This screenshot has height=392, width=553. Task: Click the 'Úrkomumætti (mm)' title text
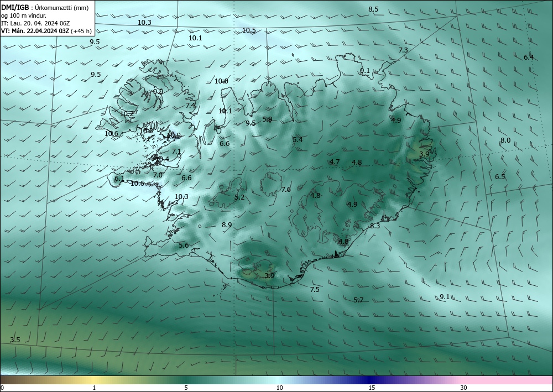point(62,8)
